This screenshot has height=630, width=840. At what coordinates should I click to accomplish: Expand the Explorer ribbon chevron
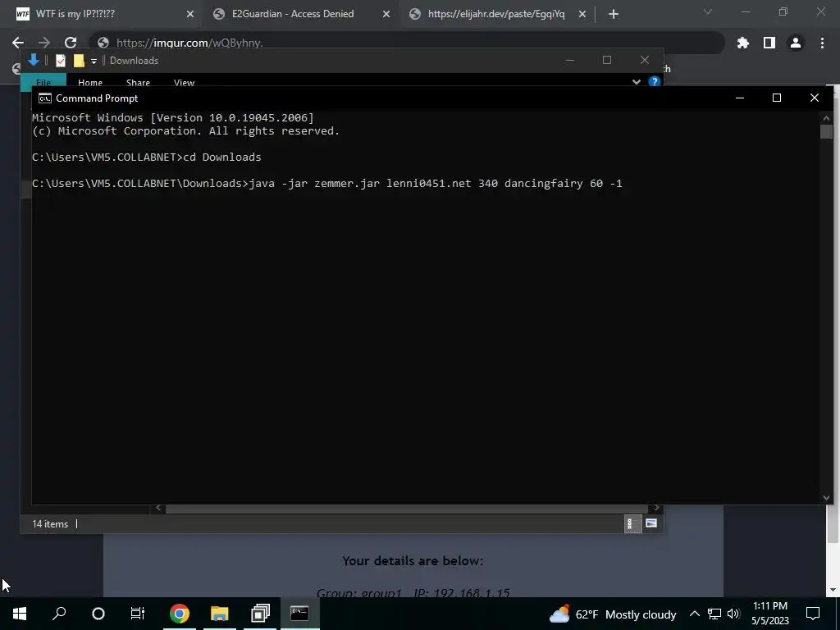(x=637, y=82)
